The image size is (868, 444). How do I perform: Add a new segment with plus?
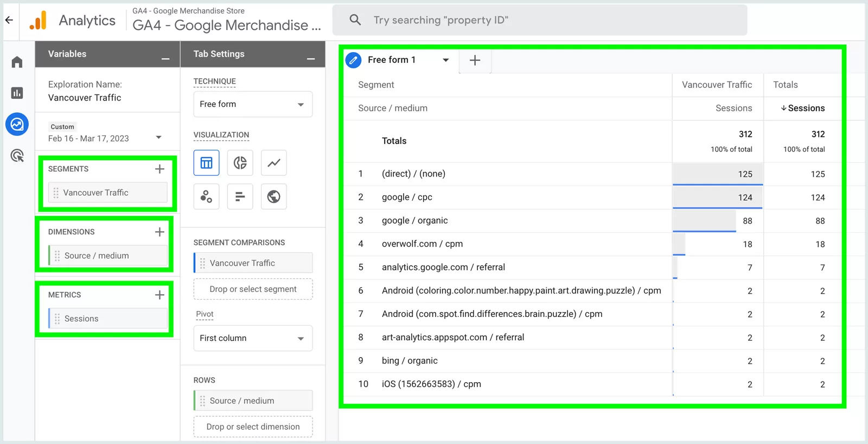pyautogui.click(x=159, y=169)
